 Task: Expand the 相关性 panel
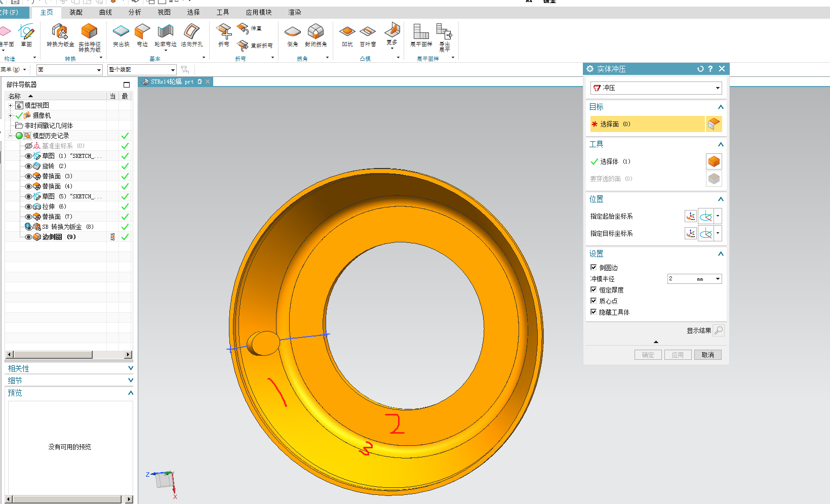coord(130,368)
